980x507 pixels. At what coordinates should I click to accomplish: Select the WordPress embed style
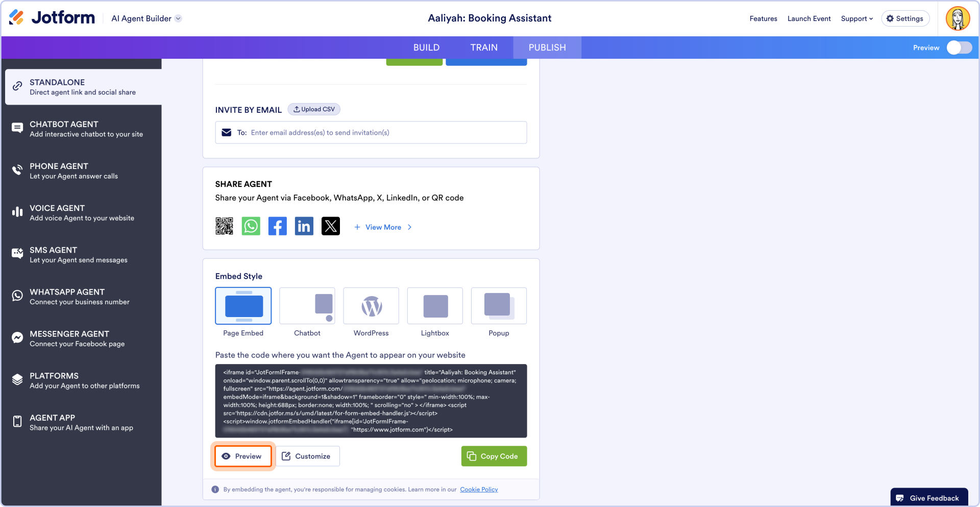371,306
